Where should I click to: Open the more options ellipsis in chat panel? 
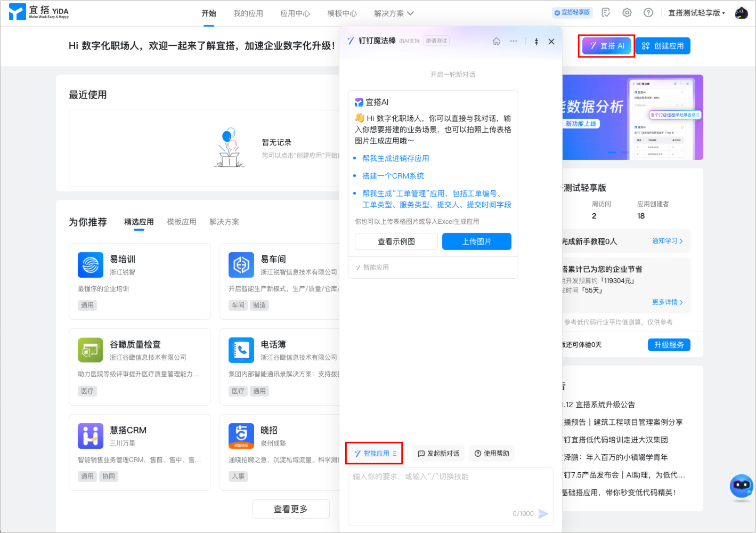(x=514, y=41)
